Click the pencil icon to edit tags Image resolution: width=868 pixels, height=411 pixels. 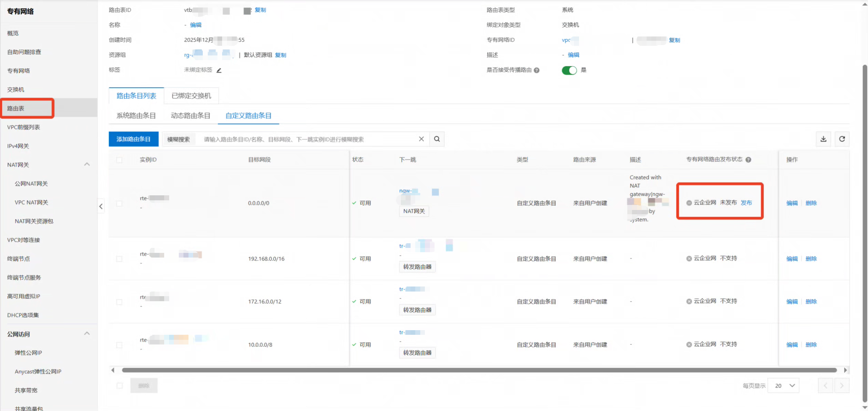(219, 70)
